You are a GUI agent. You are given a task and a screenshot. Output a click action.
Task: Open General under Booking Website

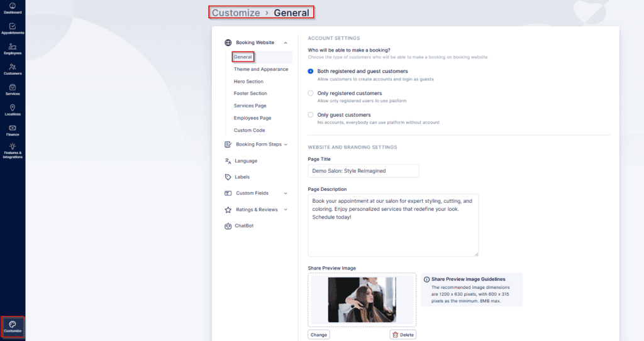pyautogui.click(x=243, y=57)
